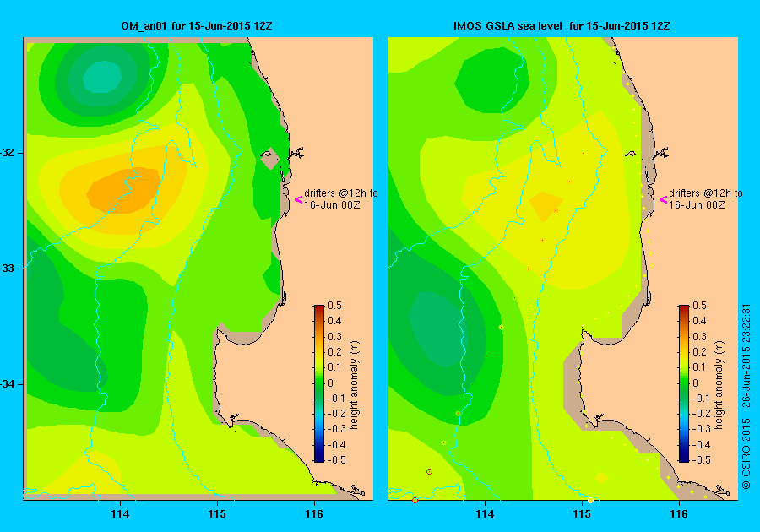
Task: Click the -34 latitude axis label
Action: coord(6,384)
